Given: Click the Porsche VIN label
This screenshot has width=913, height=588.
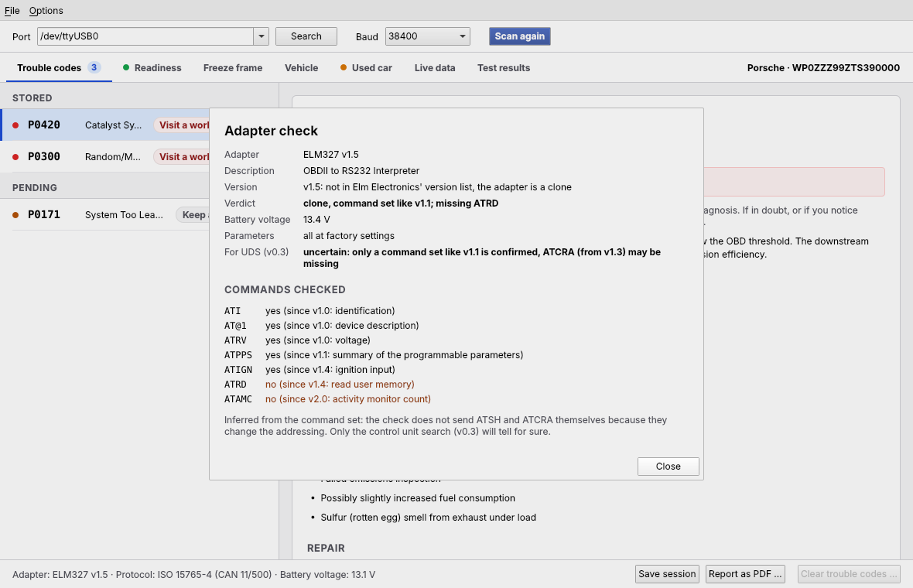Looking at the screenshot, I should [x=823, y=67].
